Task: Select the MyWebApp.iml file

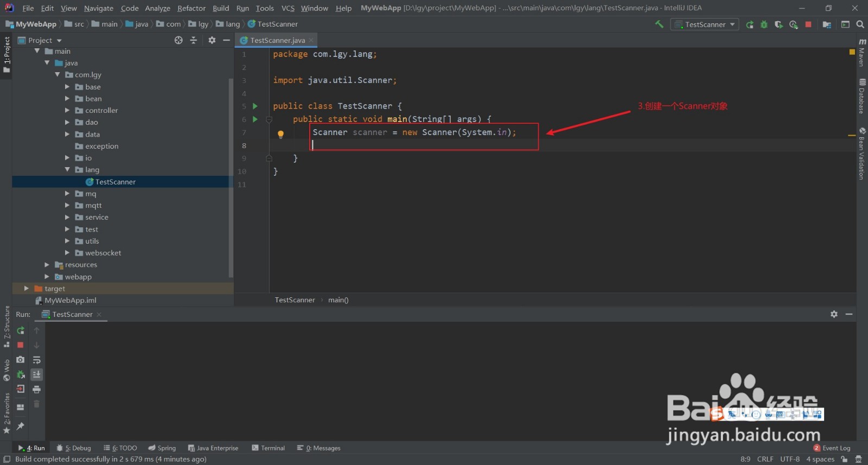Action: point(70,301)
